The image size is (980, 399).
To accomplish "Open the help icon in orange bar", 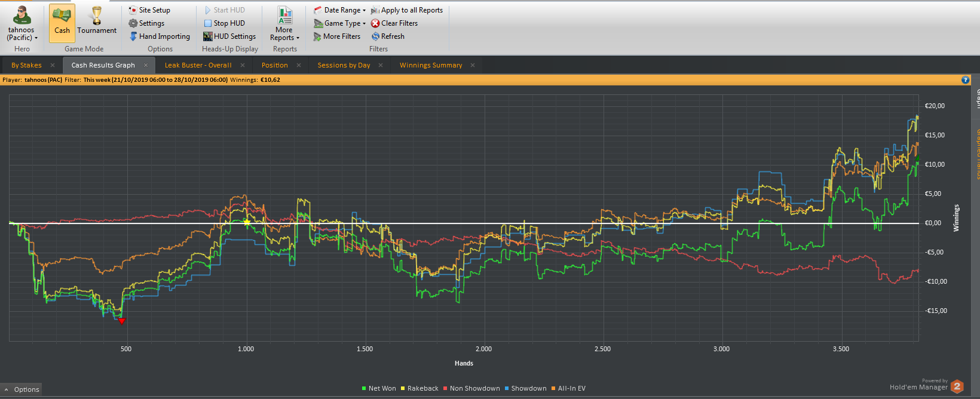I will (965, 79).
